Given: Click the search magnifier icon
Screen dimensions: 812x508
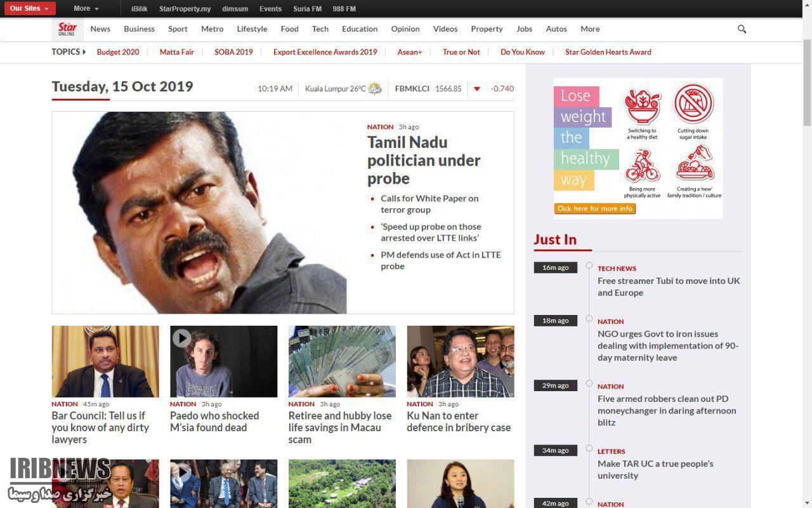Looking at the screenshot, I should click(742, 29).
